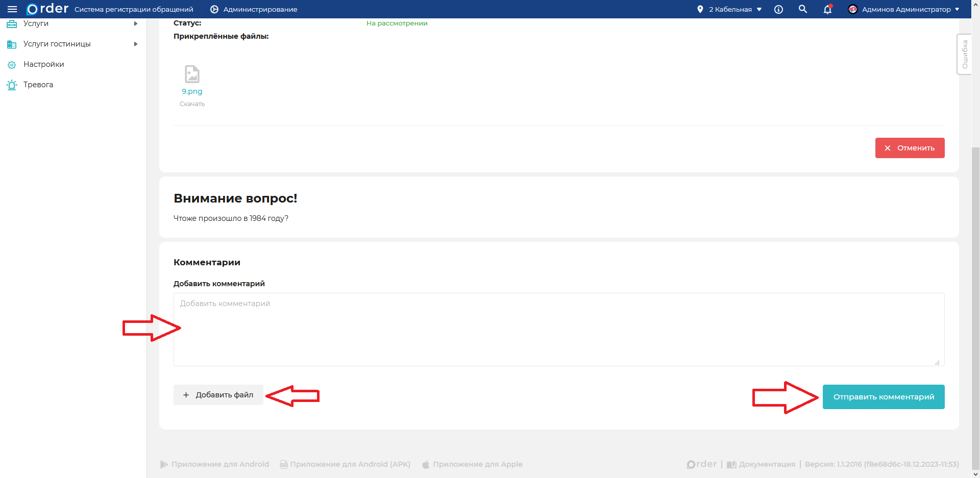Click the Тревога alarm icon in sidebar
Viewport: 980px width, 478px height.
pyautogui.click(x=12, y=85)
